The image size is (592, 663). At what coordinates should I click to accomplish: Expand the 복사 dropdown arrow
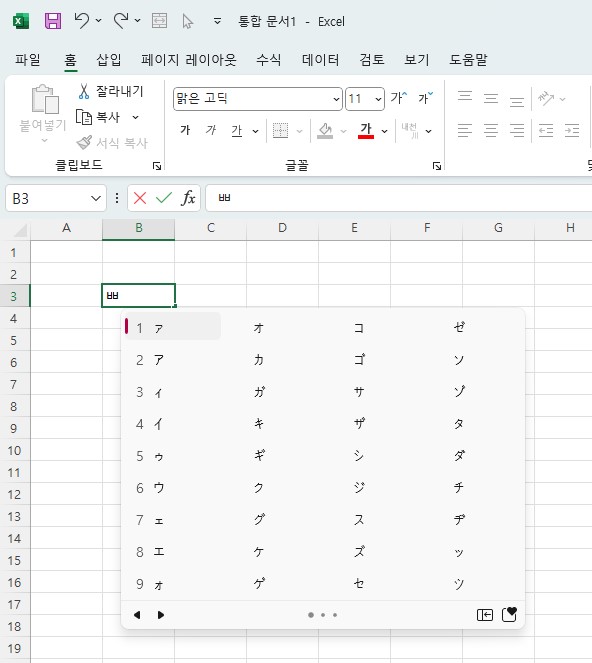135,117
